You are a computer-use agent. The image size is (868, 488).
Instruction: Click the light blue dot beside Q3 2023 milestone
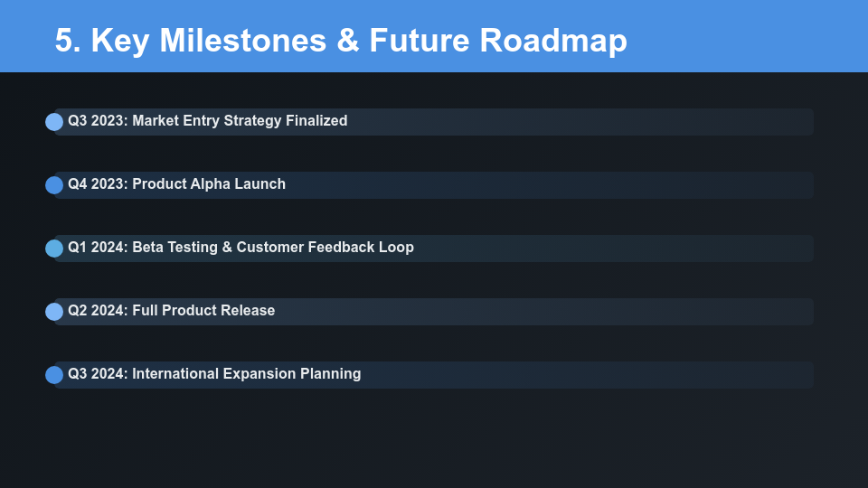click(54, 122)
